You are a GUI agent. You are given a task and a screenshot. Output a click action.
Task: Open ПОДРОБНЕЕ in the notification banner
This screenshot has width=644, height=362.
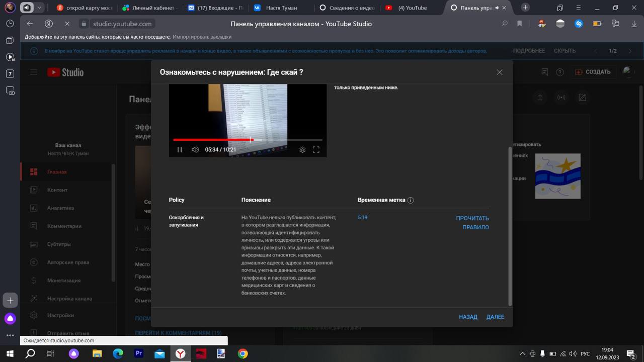pos(529,51)
